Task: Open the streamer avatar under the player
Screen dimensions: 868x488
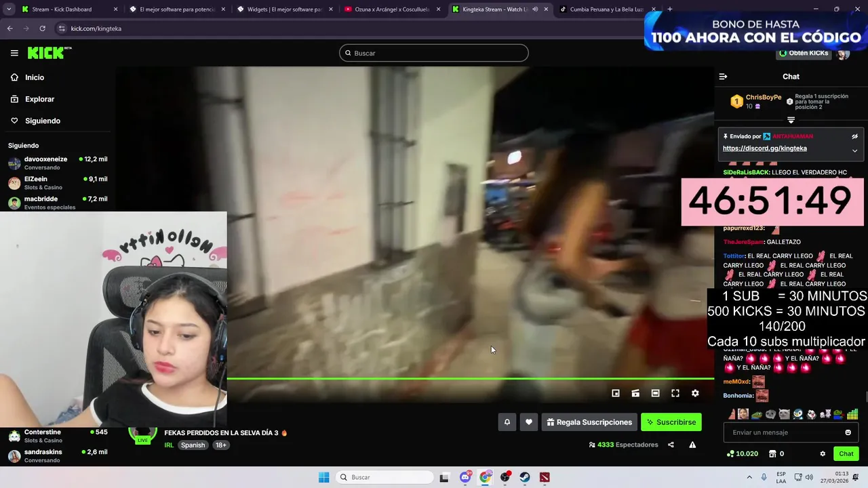Action: tap(143, 434)
